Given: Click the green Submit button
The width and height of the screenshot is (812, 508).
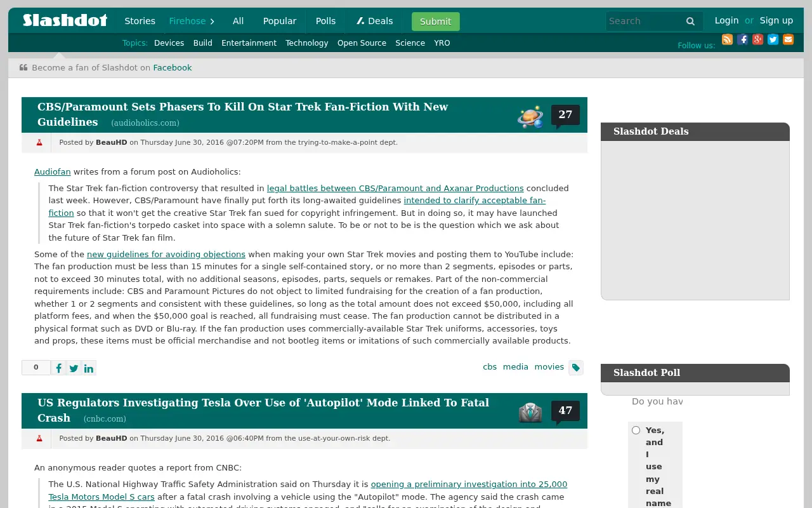Looking at the screenshot, I should pos(436,22).
